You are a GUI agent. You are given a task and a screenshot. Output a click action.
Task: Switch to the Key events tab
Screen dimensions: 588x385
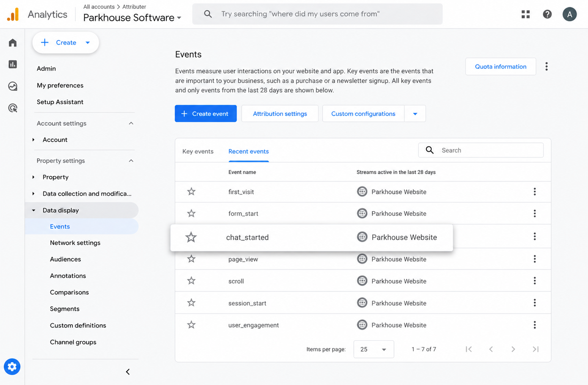click(198, 151)
